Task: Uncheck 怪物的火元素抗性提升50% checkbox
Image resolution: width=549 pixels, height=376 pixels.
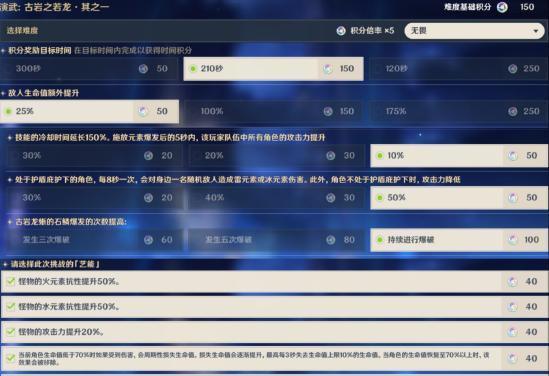Action: tap(11, 281)
